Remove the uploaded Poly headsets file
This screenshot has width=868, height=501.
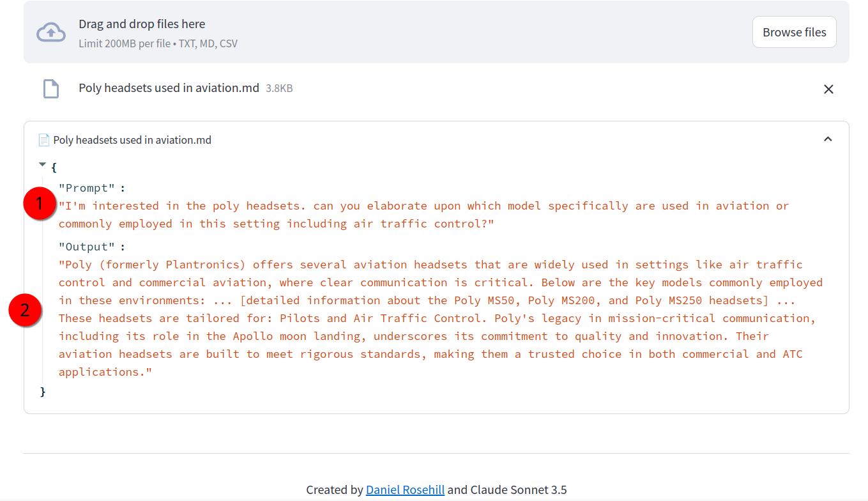pyautogui.click(x=828, y=89)
